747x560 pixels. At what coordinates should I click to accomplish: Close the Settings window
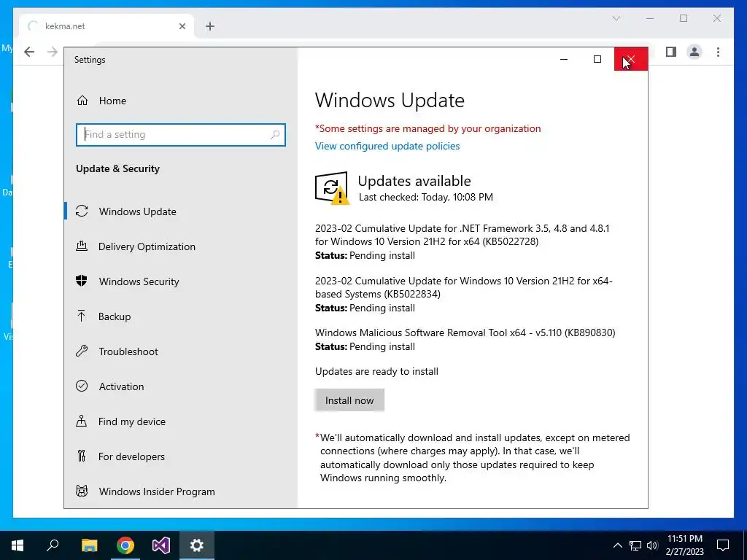coord(631,59)
